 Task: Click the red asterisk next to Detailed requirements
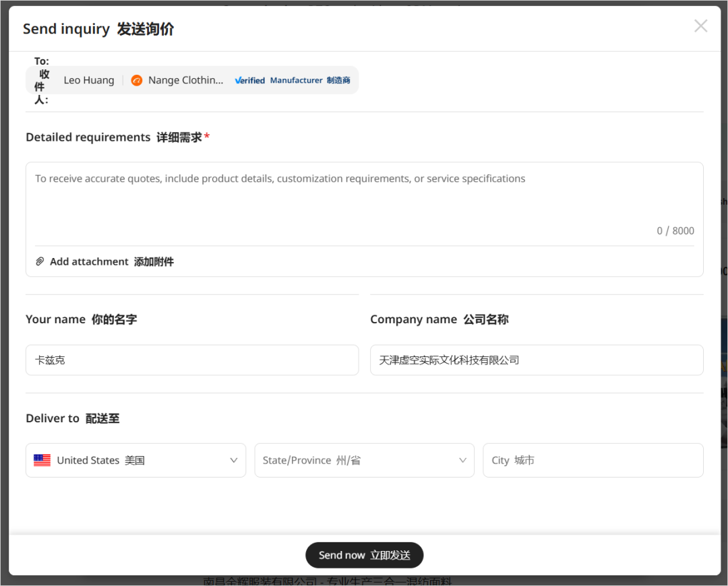point(207,136)
